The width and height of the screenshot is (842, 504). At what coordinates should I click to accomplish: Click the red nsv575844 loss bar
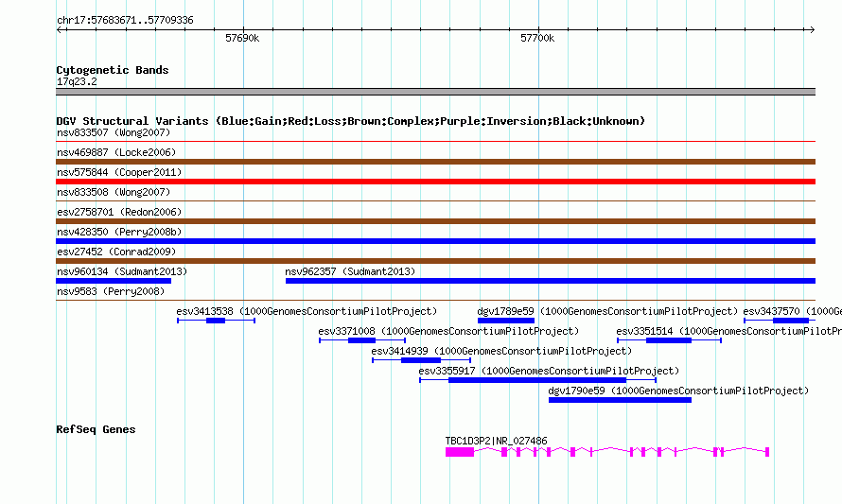[x=435, y=182]
